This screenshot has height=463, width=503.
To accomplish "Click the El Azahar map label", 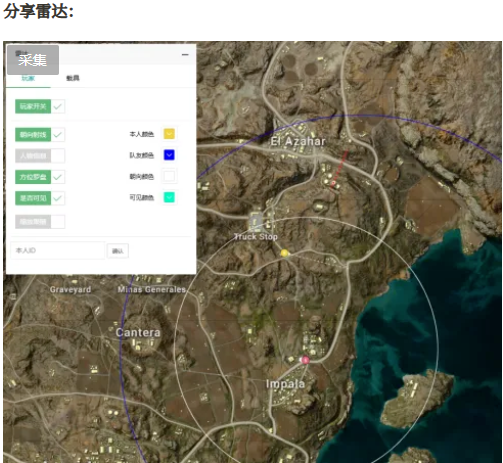I will click(298, 141).
